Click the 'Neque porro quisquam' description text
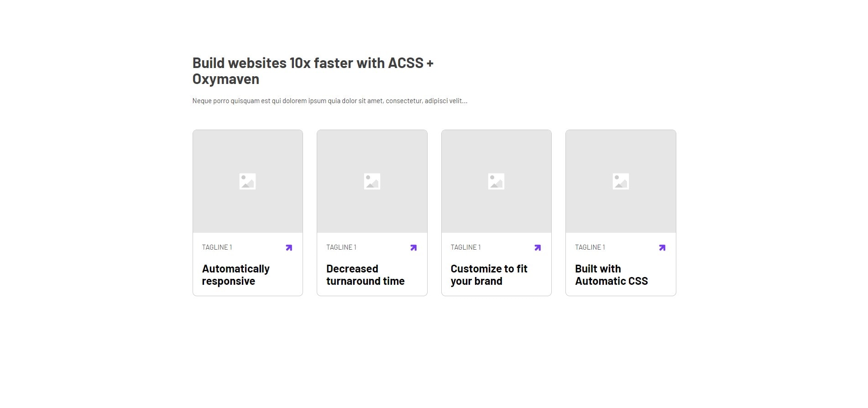 coord(329,101)
